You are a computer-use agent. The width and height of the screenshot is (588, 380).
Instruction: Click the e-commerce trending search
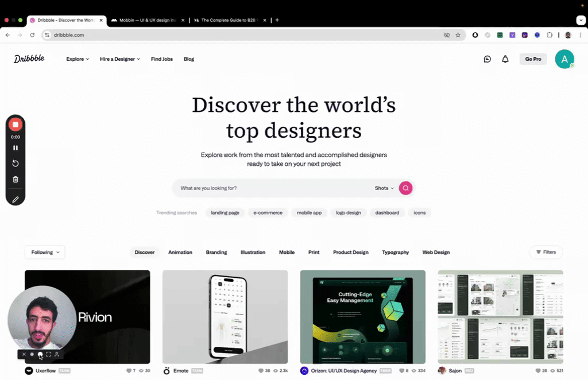(x=268, y=212)
